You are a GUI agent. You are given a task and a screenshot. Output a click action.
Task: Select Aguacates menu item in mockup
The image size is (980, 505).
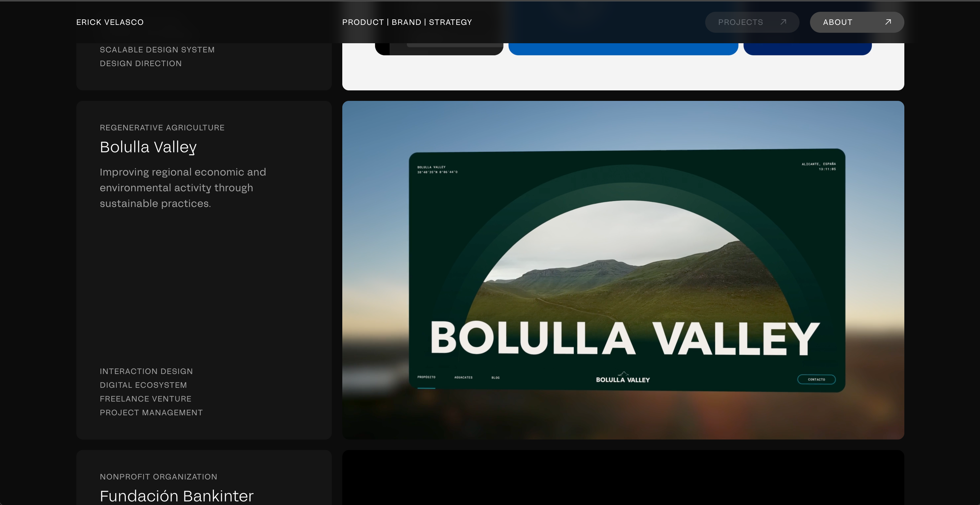point(463,377)
